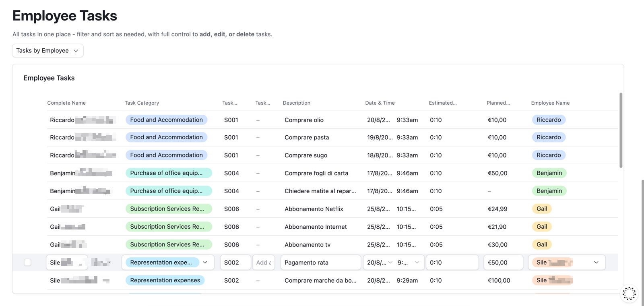Click the 0:10 estimate field in Pagamento rata row
This screenshot has height=306, width=644.
click(452, 263)
